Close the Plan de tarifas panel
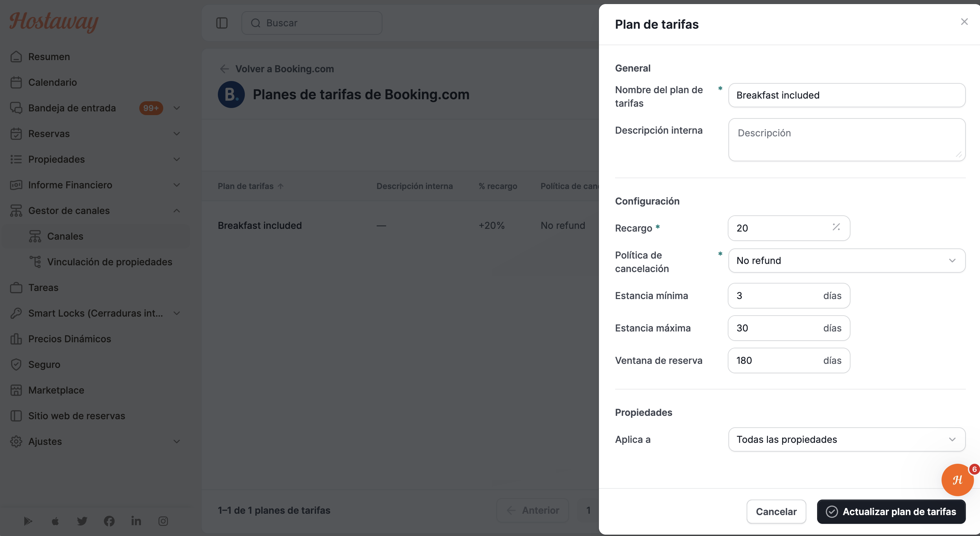This screenshot has width=980, height=536. click(x=964, y=22)
